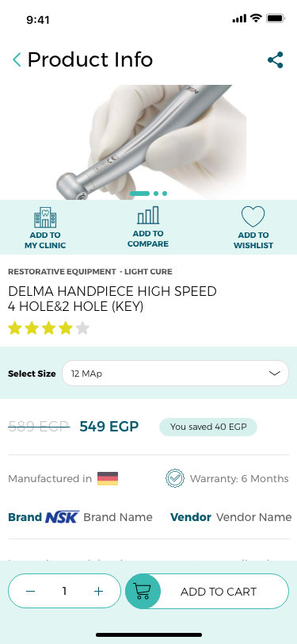Screen dimensions: 297x644
Task: Add product to My Clinic
Action: pos(45,228)
